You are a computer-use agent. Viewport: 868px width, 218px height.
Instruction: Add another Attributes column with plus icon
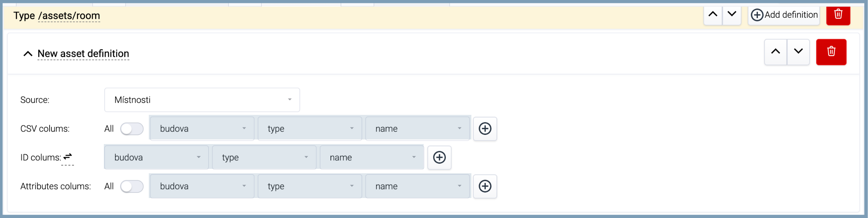tap(485, 186)
